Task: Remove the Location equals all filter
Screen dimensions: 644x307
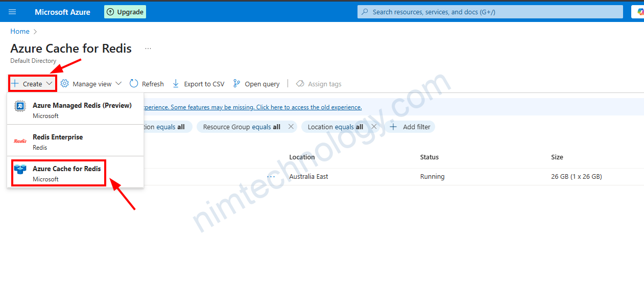Action: click(x=374, y=127)
